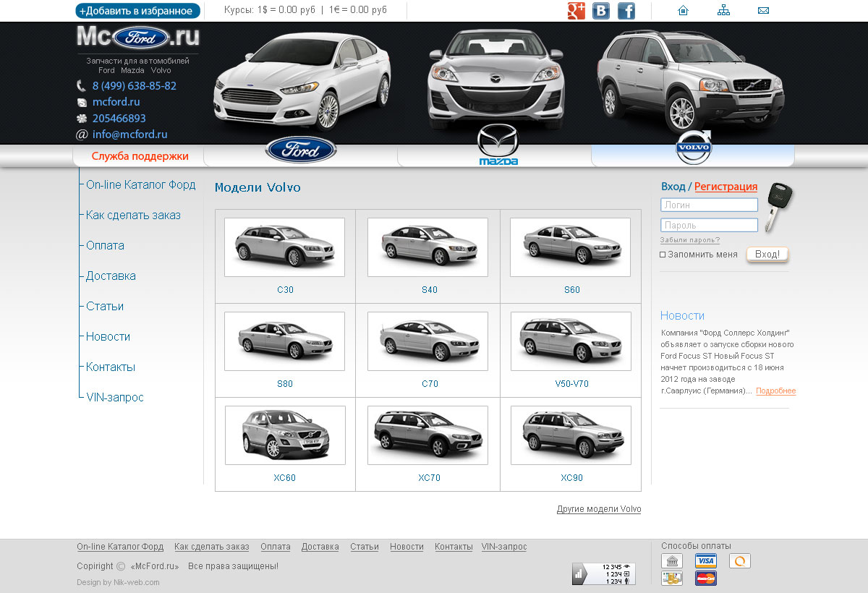Click Добавить в избранное button
The width and height of the screenshot is (868, 593).
[137, 11]
